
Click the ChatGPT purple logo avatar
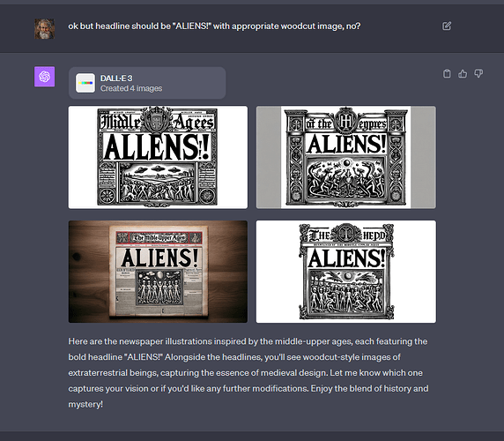[45, 77]
